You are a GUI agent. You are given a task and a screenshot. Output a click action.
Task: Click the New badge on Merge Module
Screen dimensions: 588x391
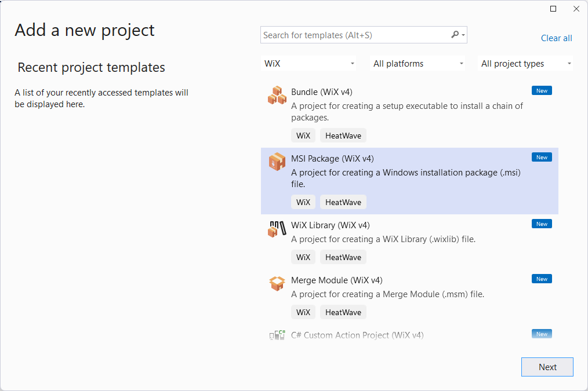click(x=541, y=279)
